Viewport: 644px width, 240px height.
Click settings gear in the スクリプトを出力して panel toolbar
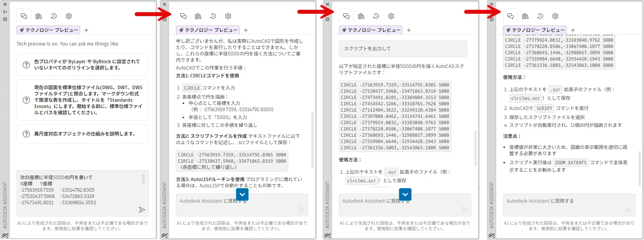[x=391, y=16]
